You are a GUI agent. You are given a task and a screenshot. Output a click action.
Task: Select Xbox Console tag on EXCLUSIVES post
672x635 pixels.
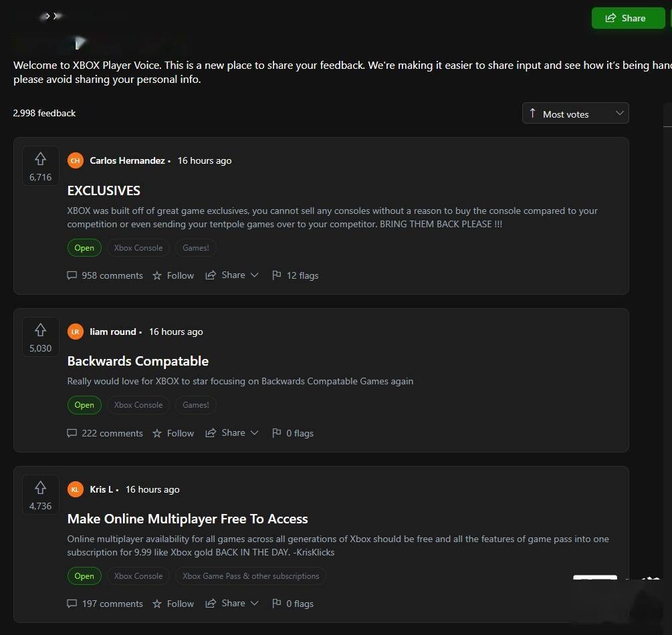138,248
